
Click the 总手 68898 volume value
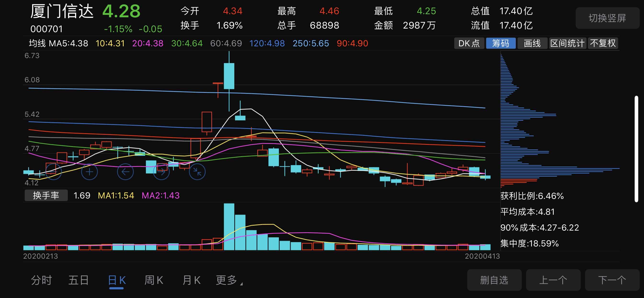324,25
